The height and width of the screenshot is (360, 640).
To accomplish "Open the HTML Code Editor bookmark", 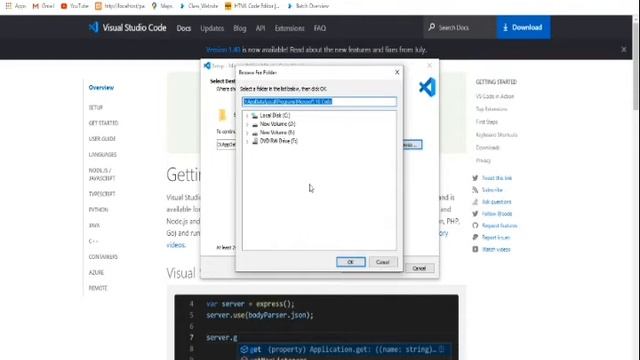I will pos(252,6).
